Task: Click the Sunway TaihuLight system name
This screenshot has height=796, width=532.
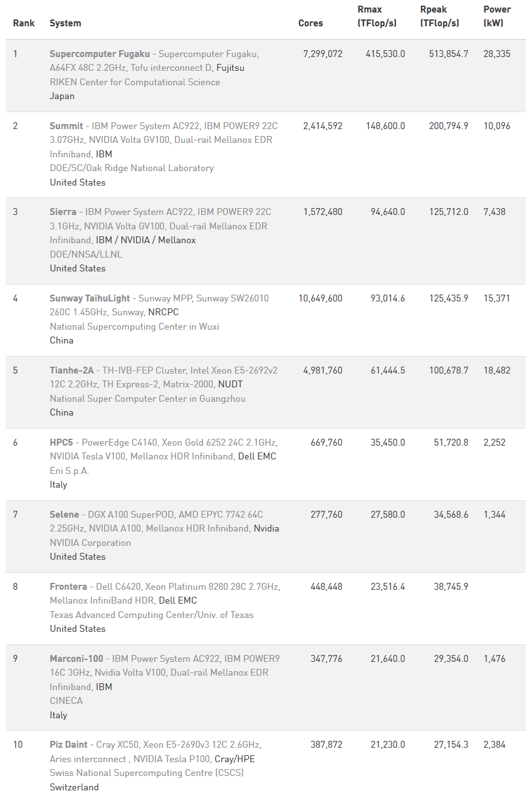Action: click(x=90, y=298)
